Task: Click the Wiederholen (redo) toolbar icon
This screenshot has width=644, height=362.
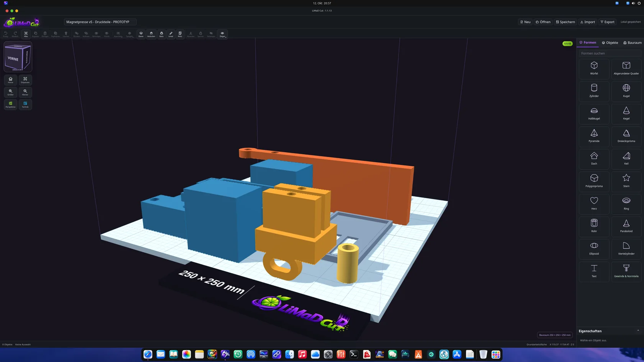Action: [x=15, y=34]
